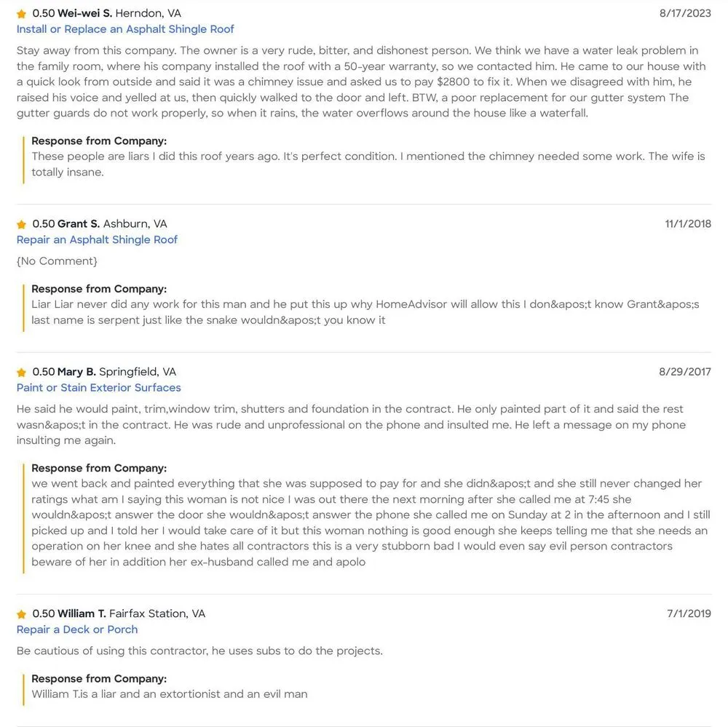Select reviewer name William T.
The width and height of the screenshot is (728, 727).
coord(82,614)
